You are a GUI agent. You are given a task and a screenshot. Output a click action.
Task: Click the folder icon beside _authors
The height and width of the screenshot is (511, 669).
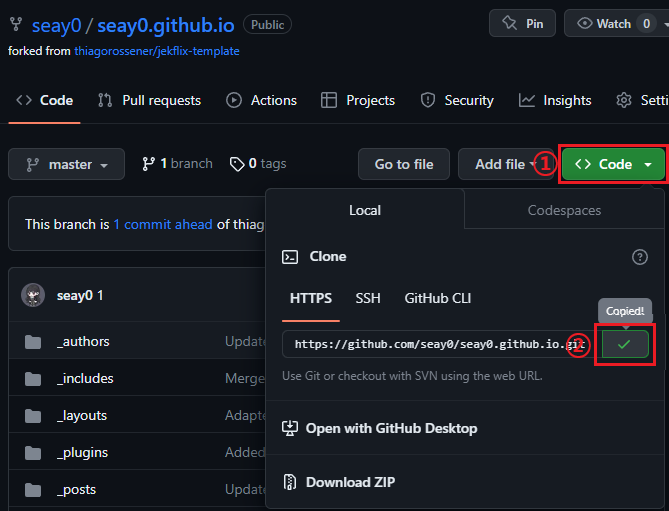click(33, 342)
